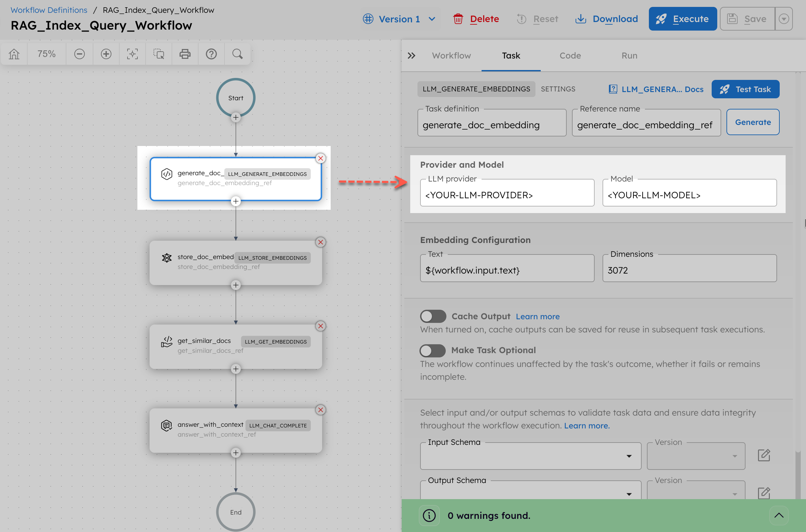Print the workflow diagram
Viewport: 806px width, 532px height.
pos(185,54)
